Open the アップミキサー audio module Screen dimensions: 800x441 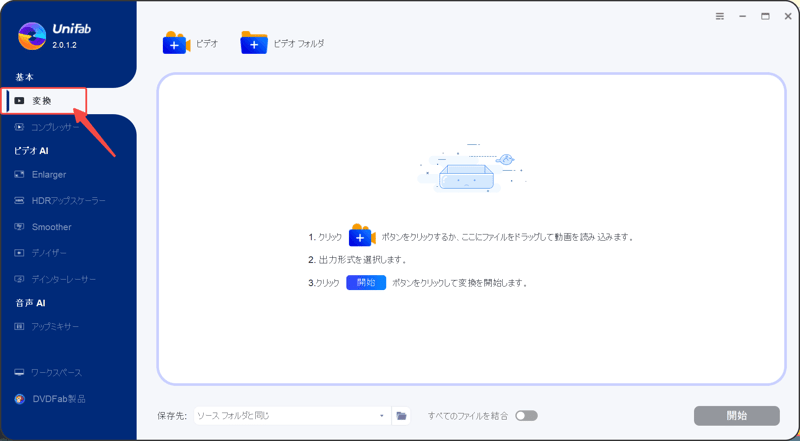pyautogui.click(x=55, y=327)
